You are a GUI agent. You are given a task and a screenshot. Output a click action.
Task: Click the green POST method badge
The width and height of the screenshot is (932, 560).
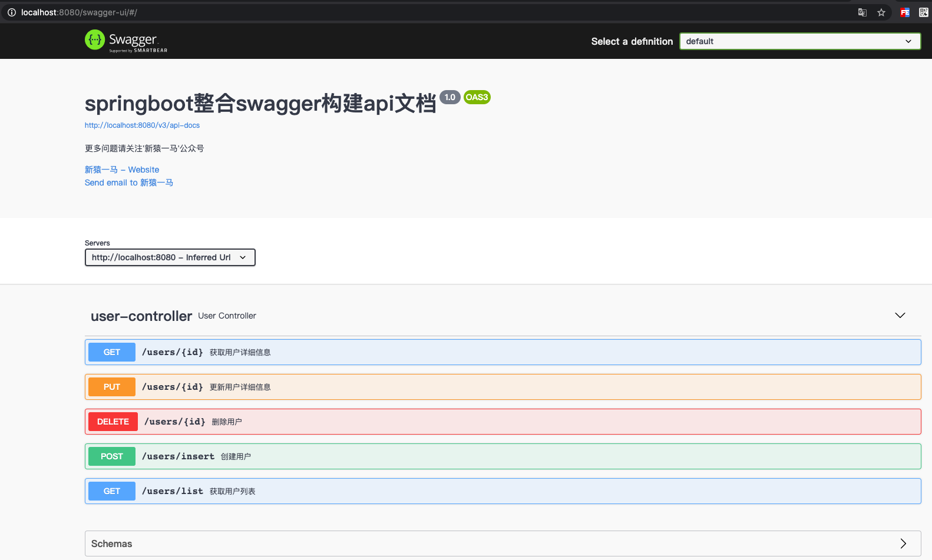click(x=112, y=456)
